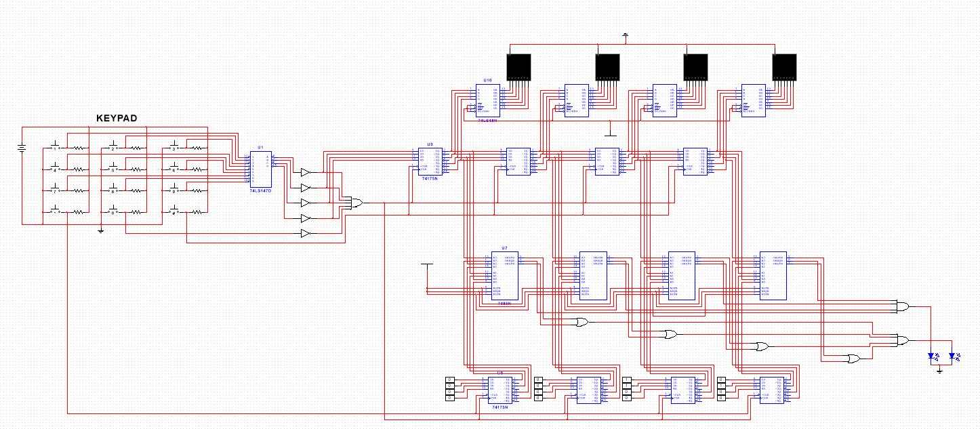Screen dimensions: 980x429
Task: Toggle the bottom logic input box beside U8
Action: click(449, 398)
